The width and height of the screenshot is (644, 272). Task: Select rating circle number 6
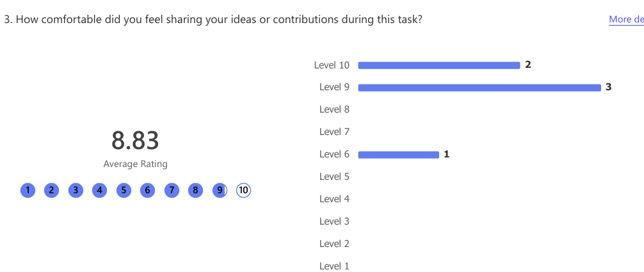click(147, 190)
